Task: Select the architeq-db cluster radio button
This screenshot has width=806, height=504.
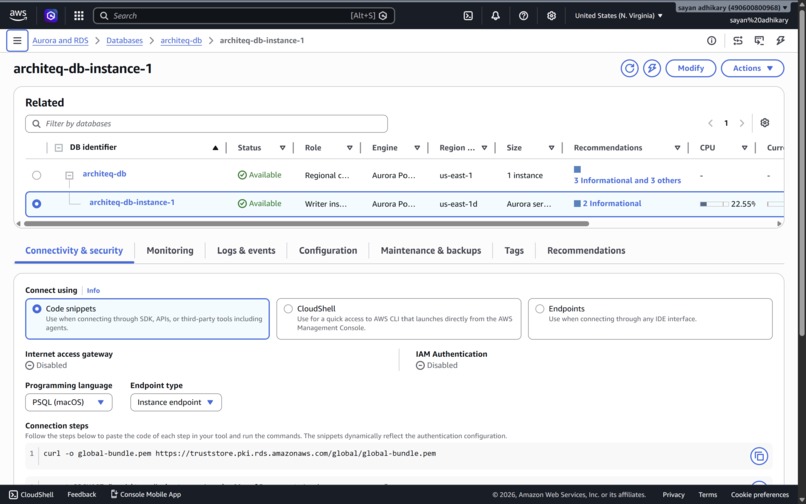Action: pyautogui.click(x=36, y=175)
